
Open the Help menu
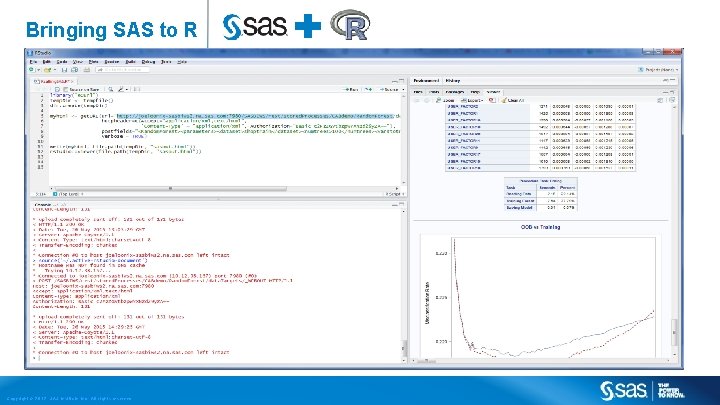182,62
